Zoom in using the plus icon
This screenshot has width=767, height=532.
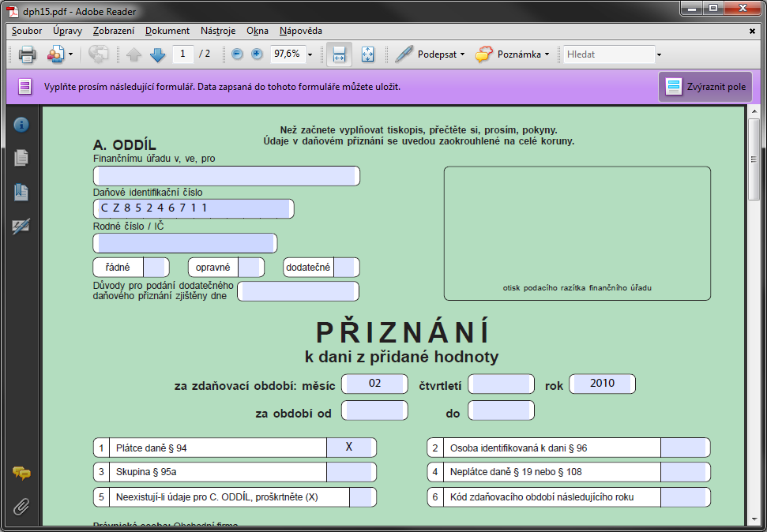(257, 54)
